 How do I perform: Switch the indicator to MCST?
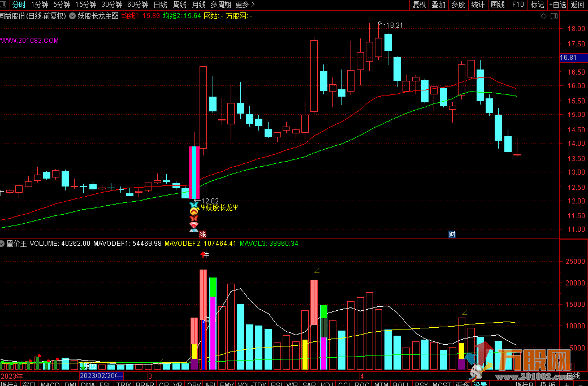coord(442,384)
